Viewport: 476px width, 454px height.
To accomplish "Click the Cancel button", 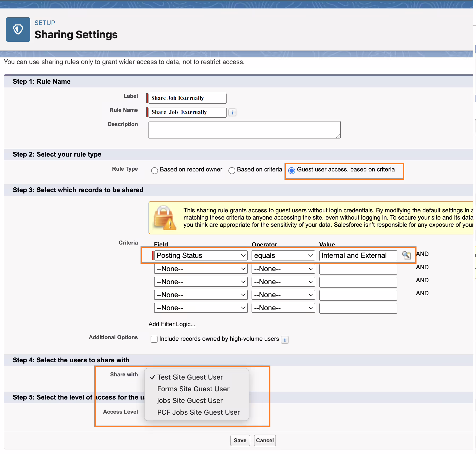I will point(265,440).
